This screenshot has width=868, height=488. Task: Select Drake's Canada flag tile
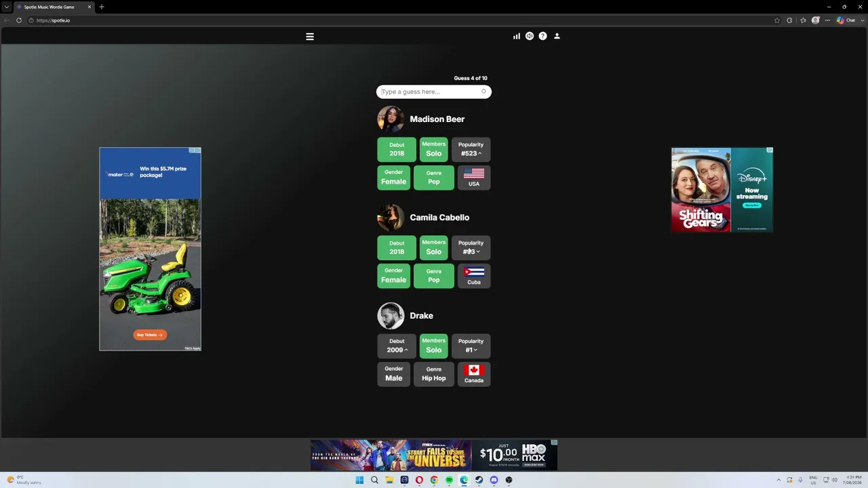point(474,374)
